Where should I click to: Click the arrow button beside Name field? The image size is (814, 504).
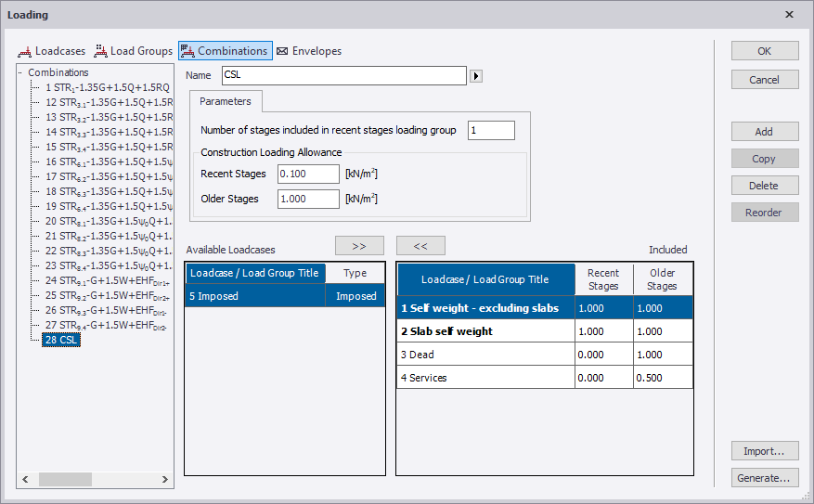click(x=476, y=76)
